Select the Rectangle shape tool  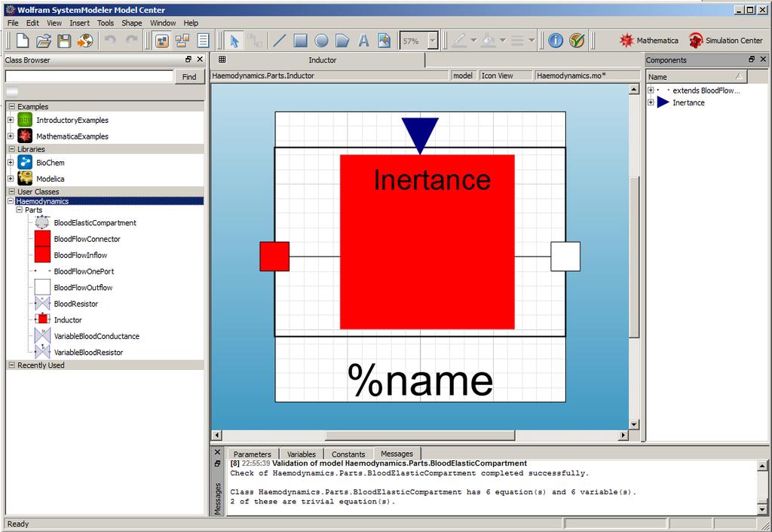pyautogui.click(x=300, y=41)
